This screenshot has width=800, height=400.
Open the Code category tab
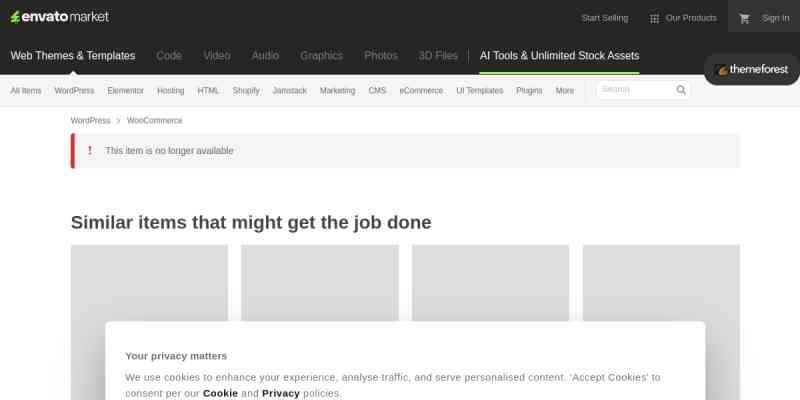169,56
